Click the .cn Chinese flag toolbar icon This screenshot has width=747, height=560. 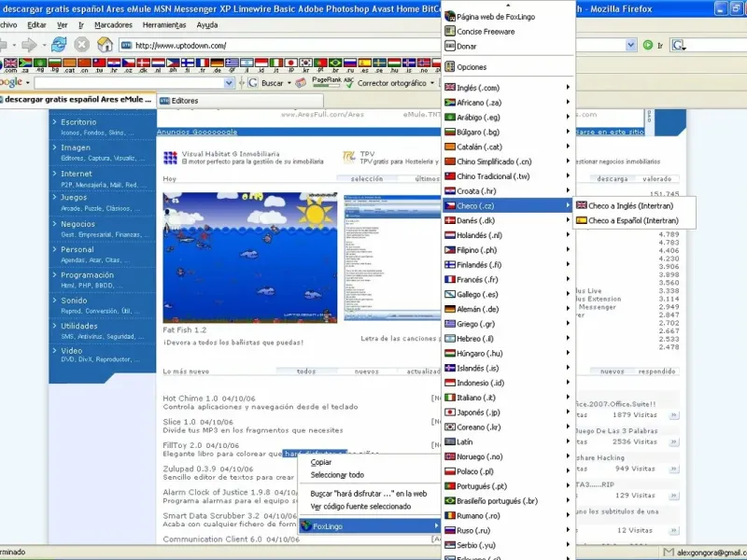click(84, 63)
